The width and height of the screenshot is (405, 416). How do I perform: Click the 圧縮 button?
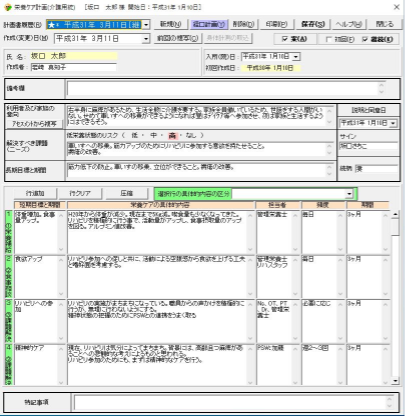tap(126, 193)
